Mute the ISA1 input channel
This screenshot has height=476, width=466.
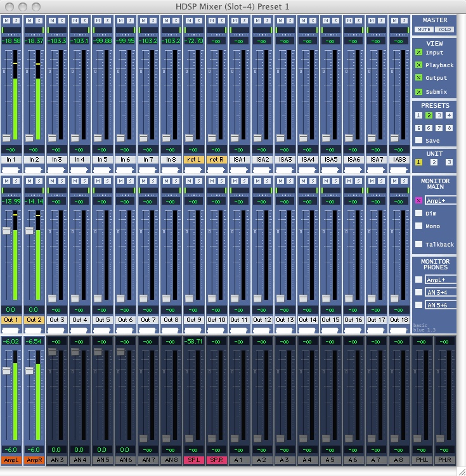coord(235,20)
